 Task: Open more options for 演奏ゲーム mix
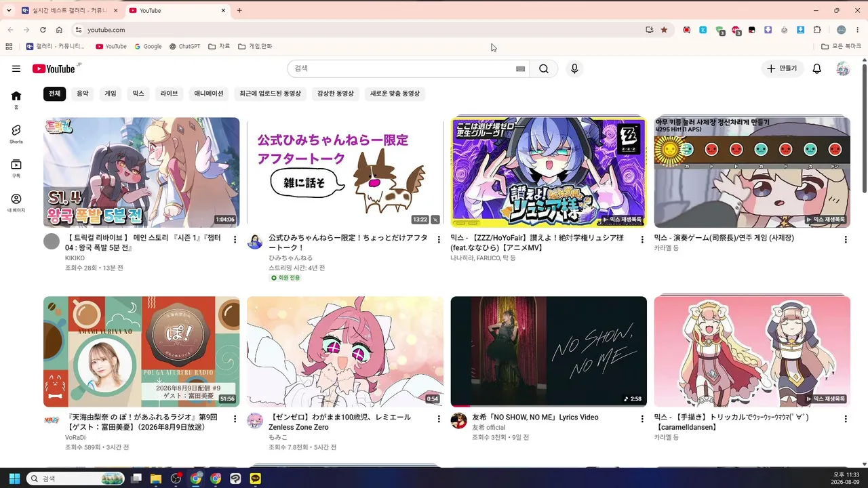pyautogui.click(x=846, y=239)
